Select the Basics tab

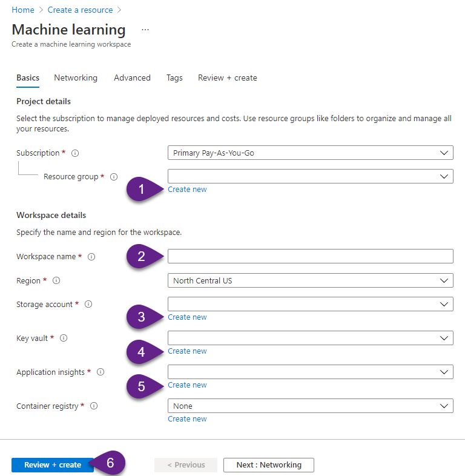(28, 78)
